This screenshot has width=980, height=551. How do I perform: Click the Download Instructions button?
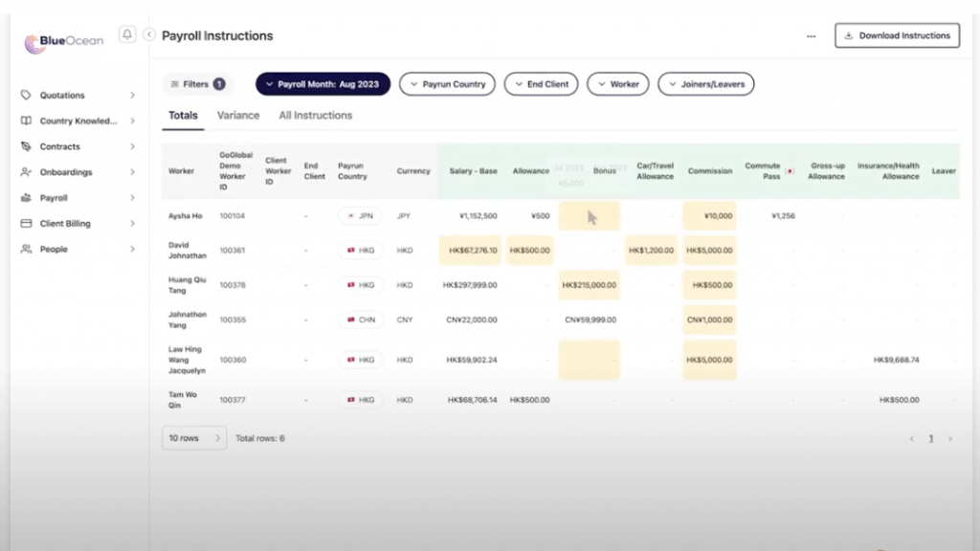(897, 35)
